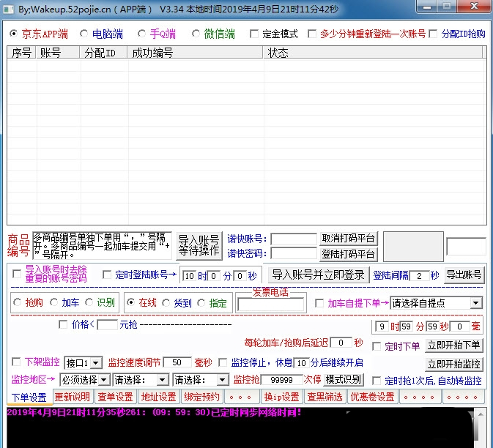Click the 登陆打码平台 button
This screenshot has width=493, height=448.
[x=349, y=254]
